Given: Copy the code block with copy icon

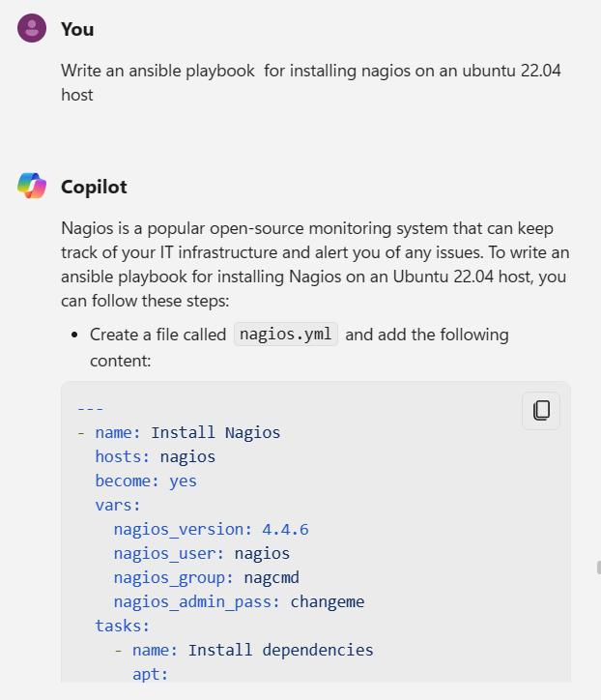Looking at the screenshot, I should [x=541, y=411].
